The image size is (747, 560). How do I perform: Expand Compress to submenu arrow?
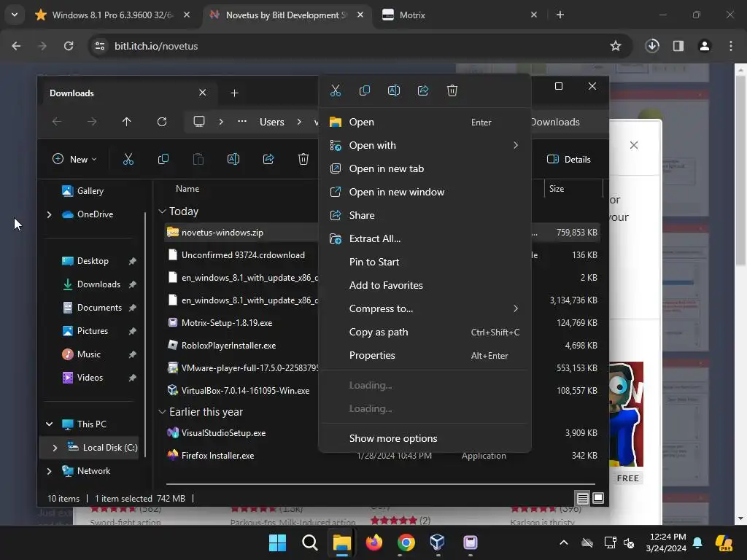516,308
